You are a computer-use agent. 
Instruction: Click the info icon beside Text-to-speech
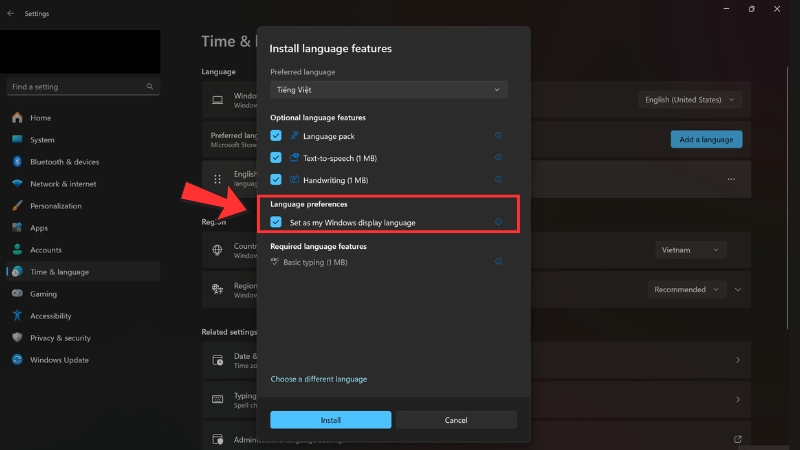click(x=498, y=158)
